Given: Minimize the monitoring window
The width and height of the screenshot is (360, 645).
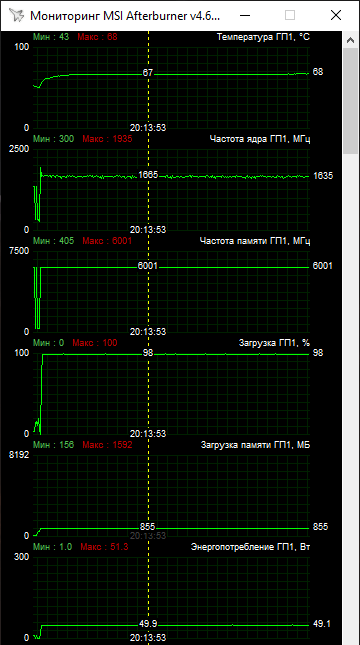Looking at the screenshot, I should click(245, 15).
